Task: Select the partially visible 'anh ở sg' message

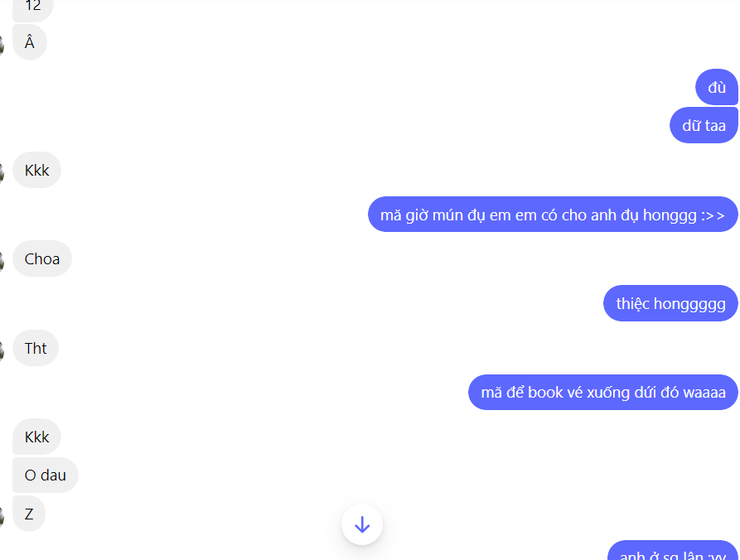Action: tap(673, 551)
